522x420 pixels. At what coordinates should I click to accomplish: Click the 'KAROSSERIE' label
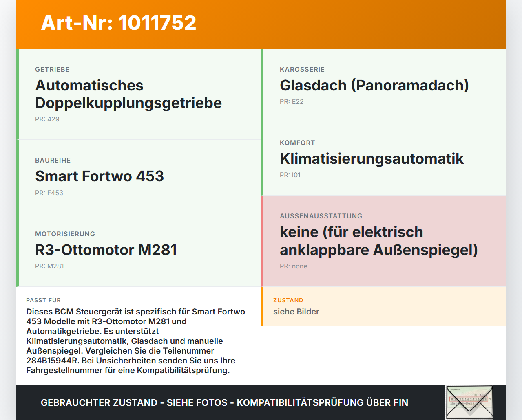tap(302, 69)
